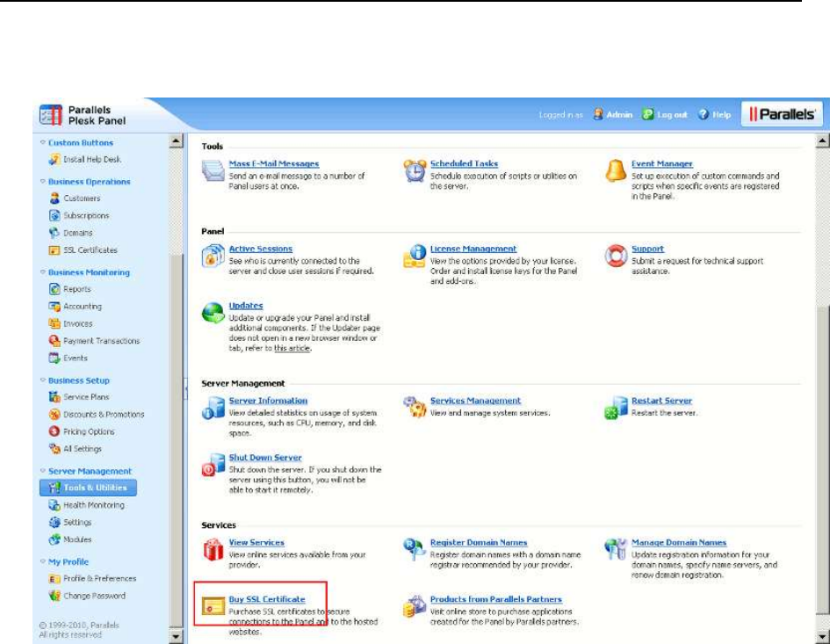Viewport: 830px width, 644px height.
Task: Open Tools & Utilities menu item
Action: coord(89,488)
